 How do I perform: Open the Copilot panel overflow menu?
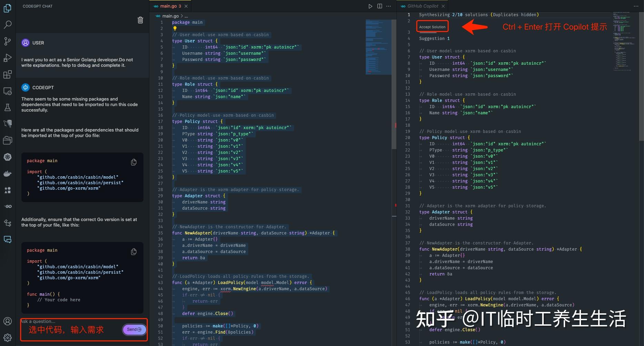636,6
